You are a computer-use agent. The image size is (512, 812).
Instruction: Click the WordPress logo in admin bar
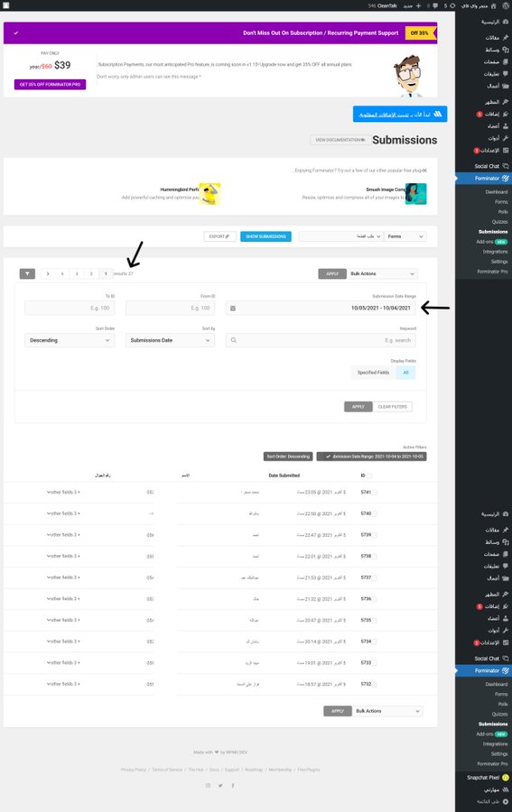tap(506, 5)
